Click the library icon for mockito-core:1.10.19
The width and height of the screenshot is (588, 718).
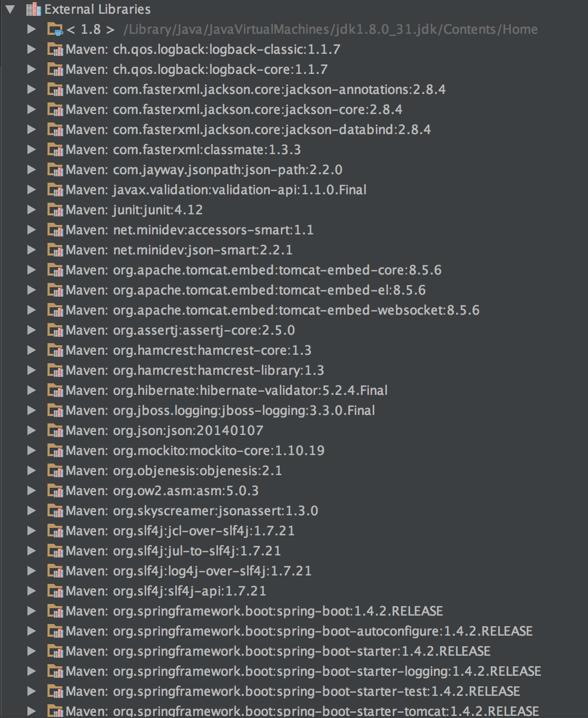55,451
